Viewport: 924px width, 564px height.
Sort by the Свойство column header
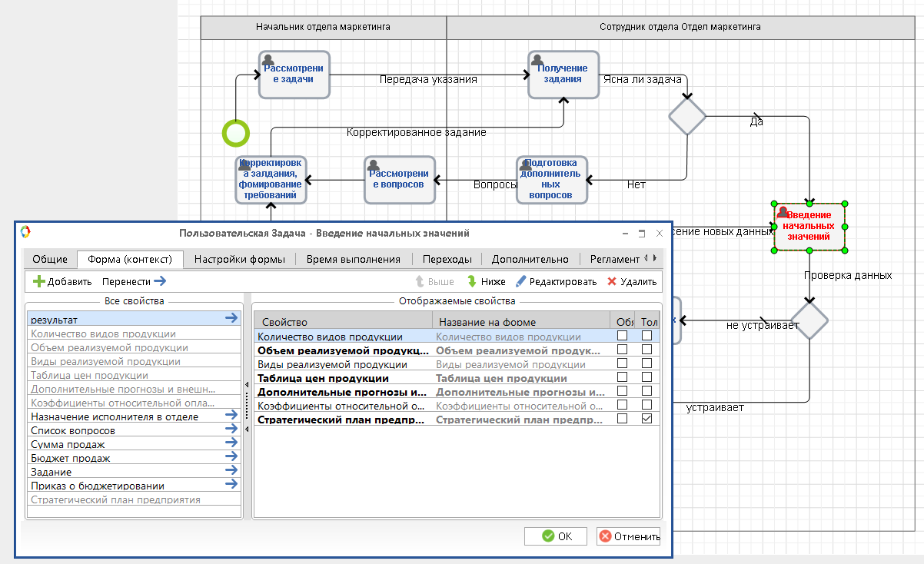(x=343, y=321)
